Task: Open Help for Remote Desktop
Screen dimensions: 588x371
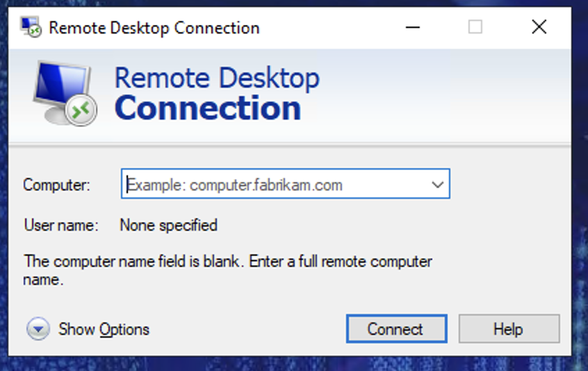Action: click(509, 329)
